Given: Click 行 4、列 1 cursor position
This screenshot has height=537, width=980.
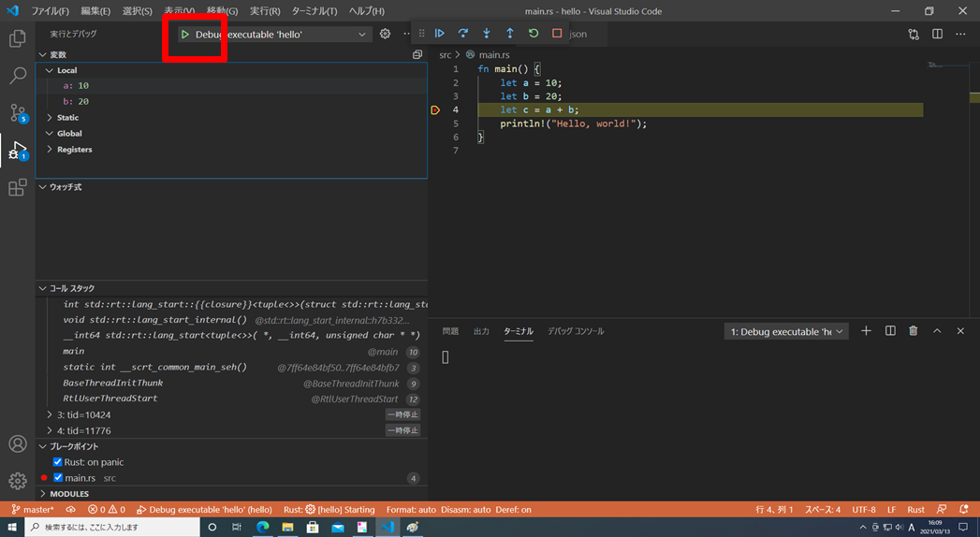Looking at the screenshot, I should tap(774, 510).
